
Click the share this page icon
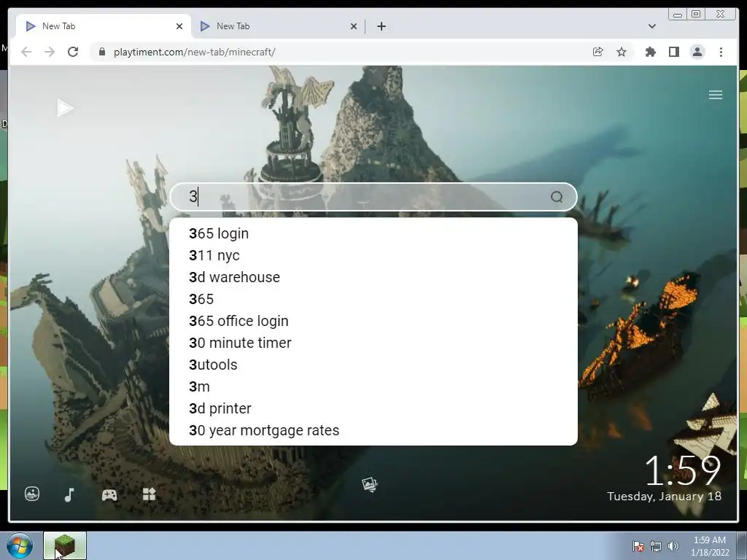coord(598,52)
